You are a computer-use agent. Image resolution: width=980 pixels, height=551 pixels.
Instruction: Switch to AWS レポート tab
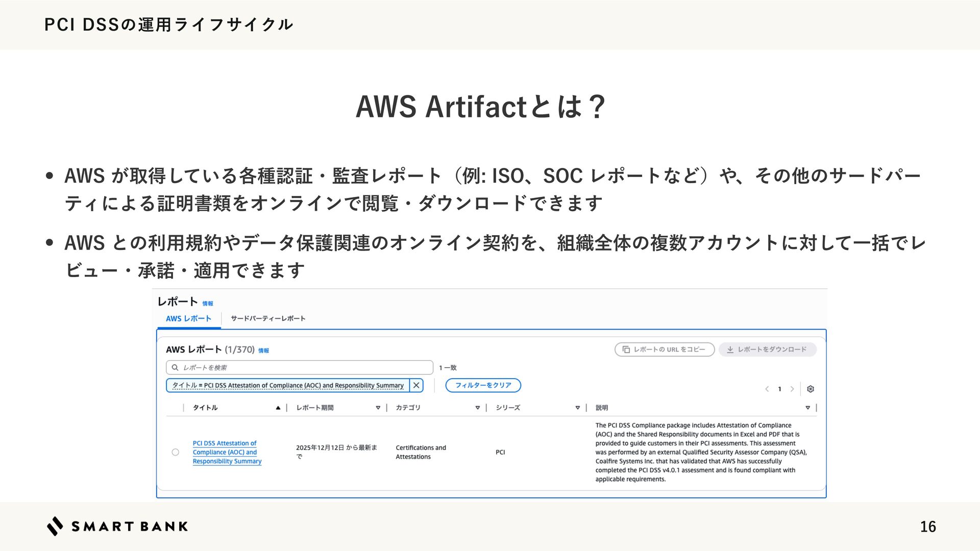pos(188,318)
